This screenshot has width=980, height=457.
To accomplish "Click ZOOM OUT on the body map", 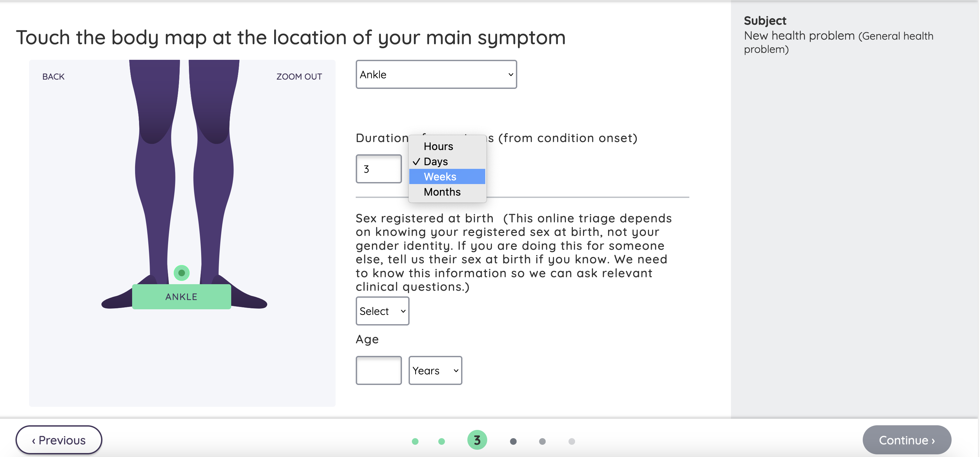I will pyautogui.click(x=299, y=77).
